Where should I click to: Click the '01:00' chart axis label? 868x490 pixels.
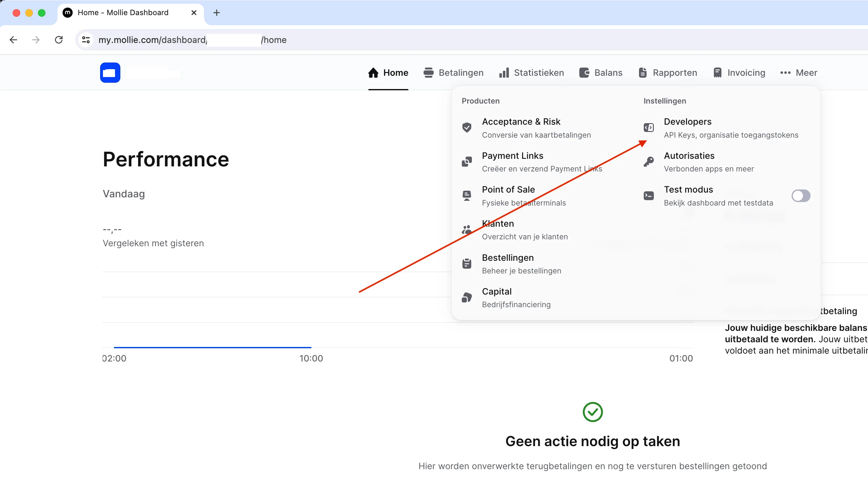(681, 358)
